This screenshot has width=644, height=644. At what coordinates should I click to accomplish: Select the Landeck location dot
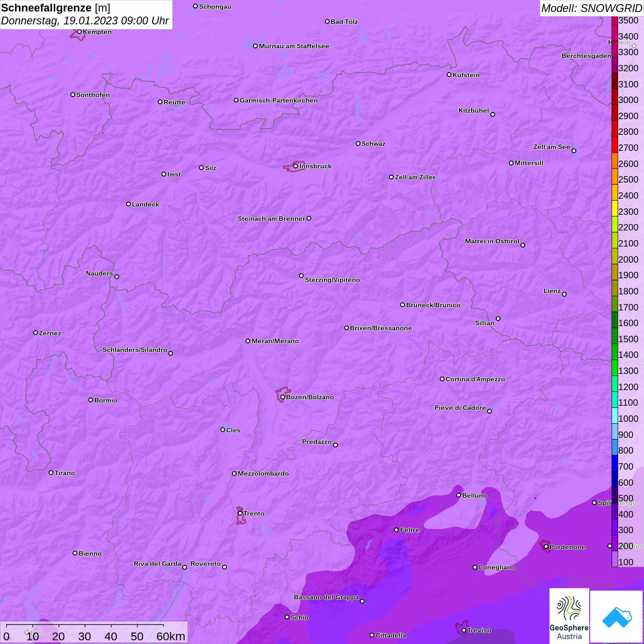pos(128,204)
